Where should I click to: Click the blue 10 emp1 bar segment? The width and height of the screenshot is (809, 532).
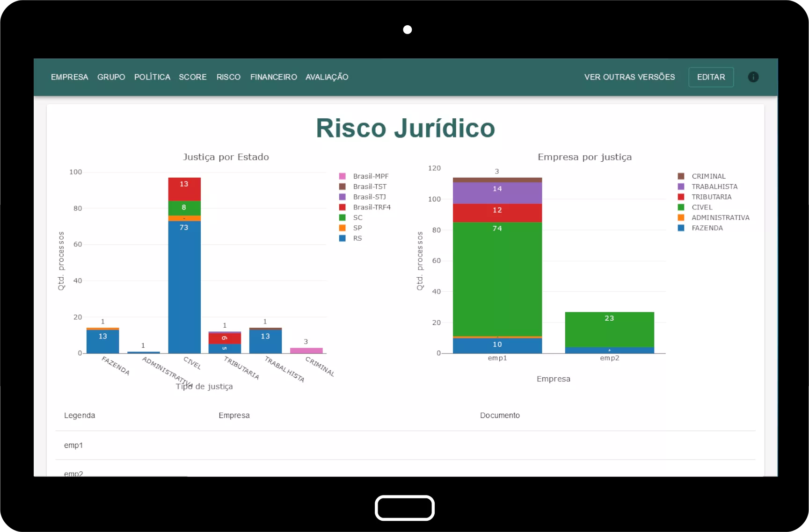click(497, 345)
